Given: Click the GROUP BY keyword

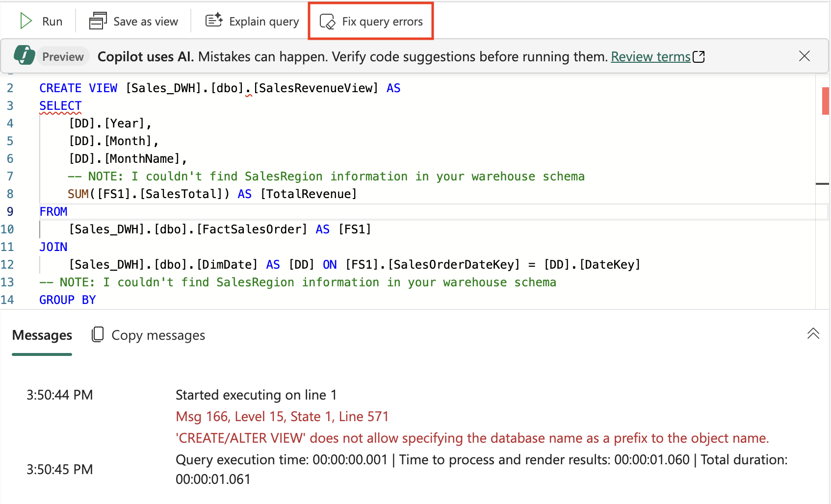Looking at the screenshot, I should 68,300.
